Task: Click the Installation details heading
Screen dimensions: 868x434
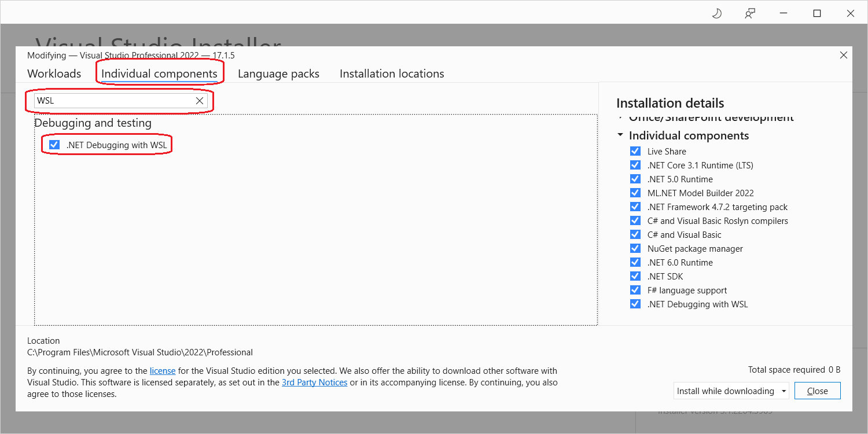Action: pos(670,103)
